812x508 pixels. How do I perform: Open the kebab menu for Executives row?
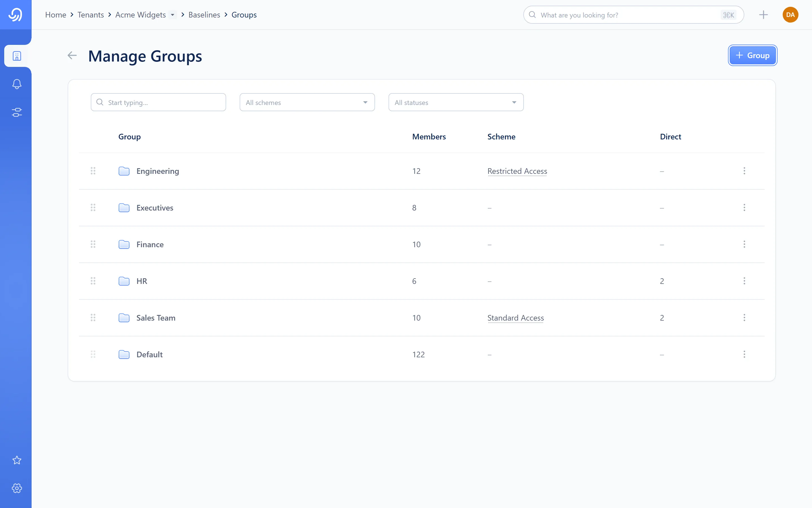tap(744, 208)
